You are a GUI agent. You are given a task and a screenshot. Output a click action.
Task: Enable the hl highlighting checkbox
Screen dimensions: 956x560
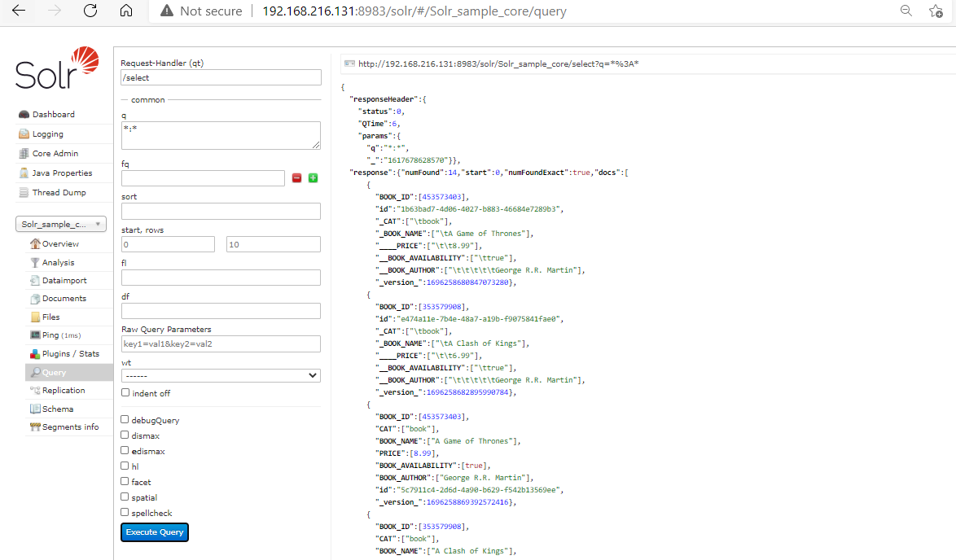coord(125,466)
